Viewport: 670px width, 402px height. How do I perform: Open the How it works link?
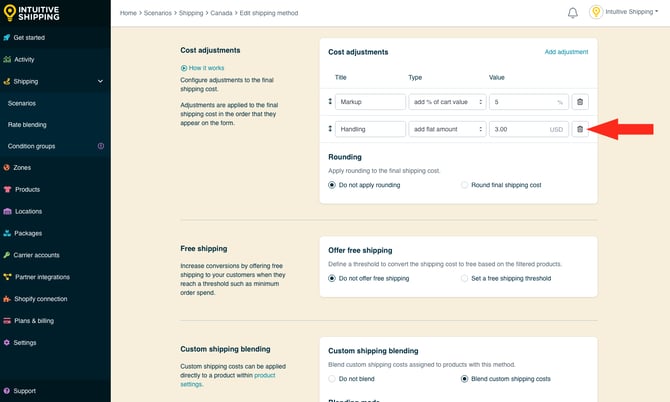point(206,68)
